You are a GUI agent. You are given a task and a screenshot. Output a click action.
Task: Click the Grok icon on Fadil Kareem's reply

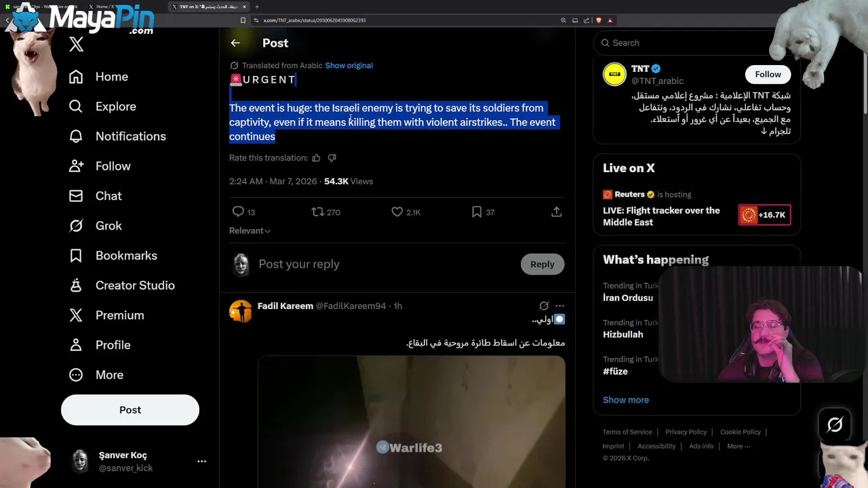[x=544, y=306]
